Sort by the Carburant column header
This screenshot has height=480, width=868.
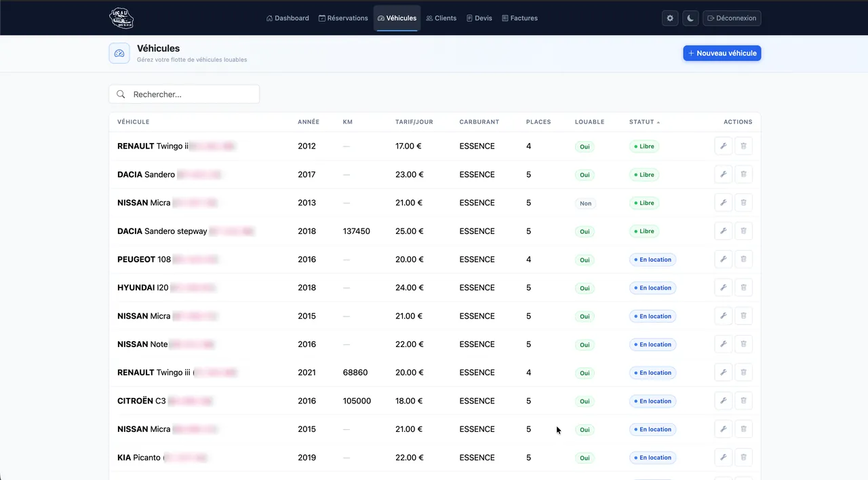479,122
